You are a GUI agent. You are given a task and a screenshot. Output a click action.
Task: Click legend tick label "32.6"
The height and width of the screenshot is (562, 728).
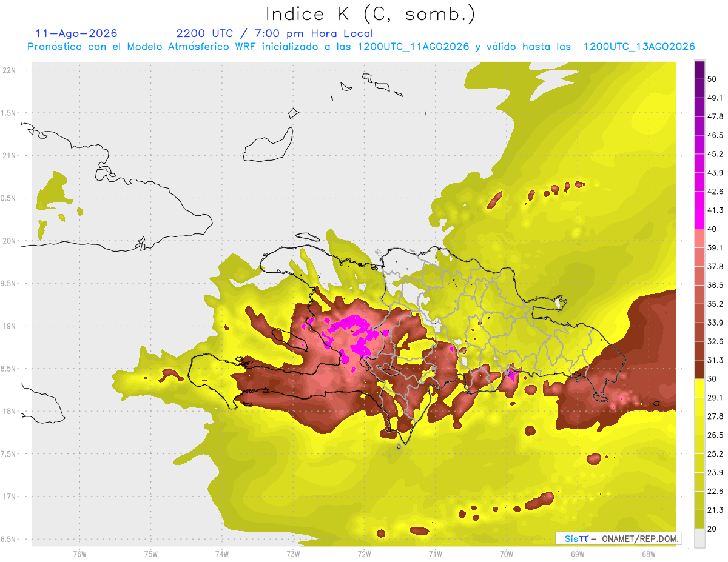715,341
